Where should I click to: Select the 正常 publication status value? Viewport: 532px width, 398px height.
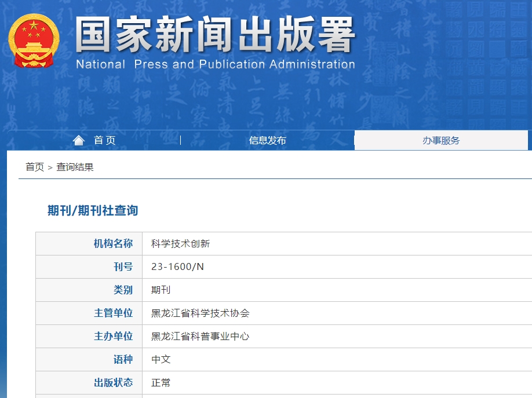click(x=161, y=382)
